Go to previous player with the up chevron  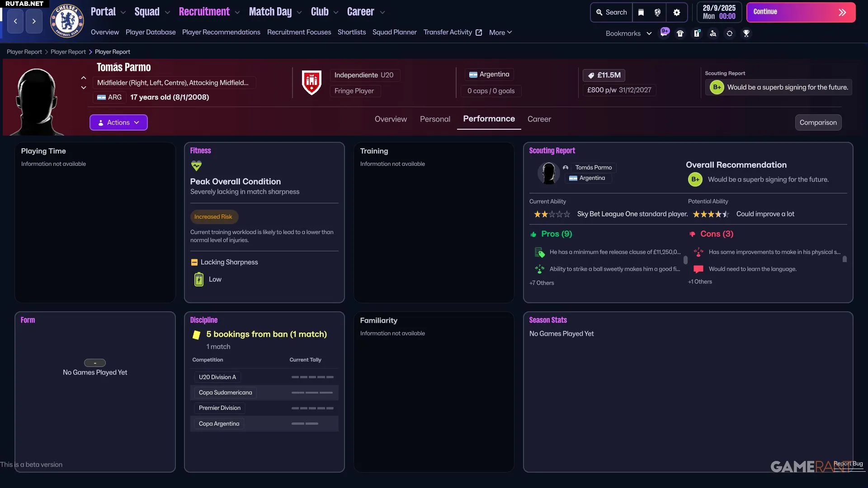pos(84,78)
